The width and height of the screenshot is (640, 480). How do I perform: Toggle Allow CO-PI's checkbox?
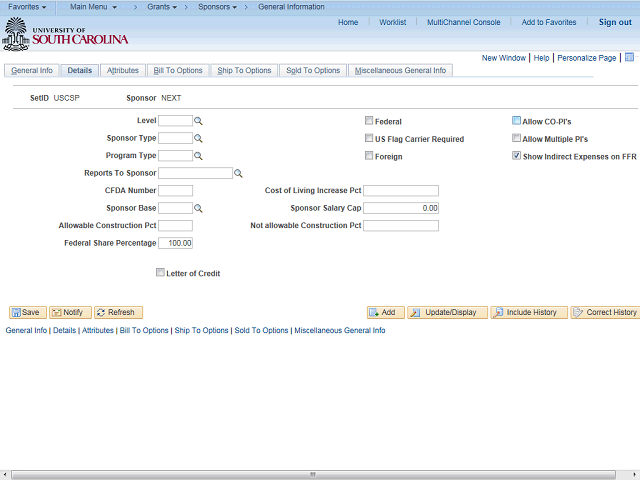(516, 120)
